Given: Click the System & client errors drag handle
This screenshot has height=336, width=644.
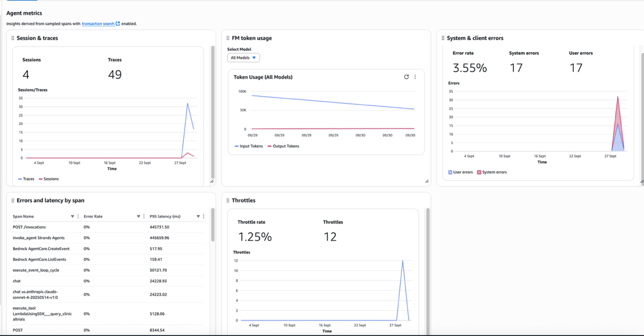Looking at the screenshot, I should tap(443, 38).
